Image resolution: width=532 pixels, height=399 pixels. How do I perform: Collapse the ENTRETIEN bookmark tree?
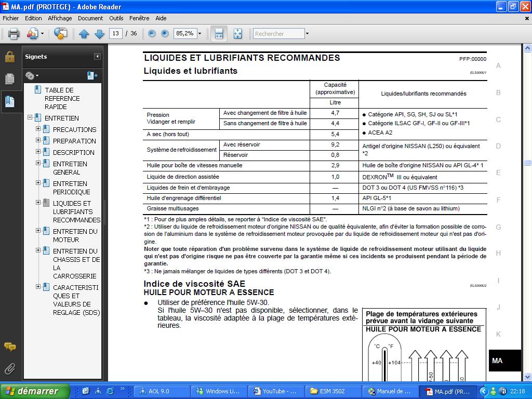click(x=30, y=118)
